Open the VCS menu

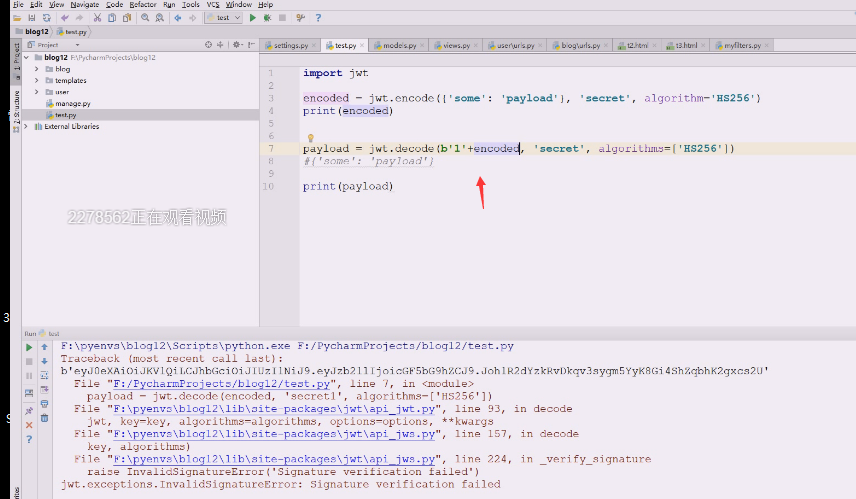pos(213,4)
